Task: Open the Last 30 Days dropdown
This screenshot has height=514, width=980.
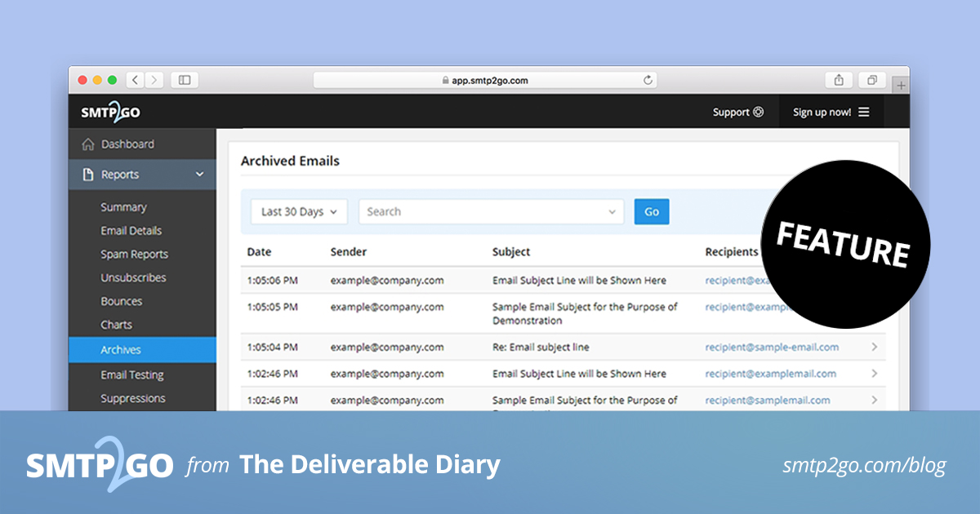Action: click(298, 211)
